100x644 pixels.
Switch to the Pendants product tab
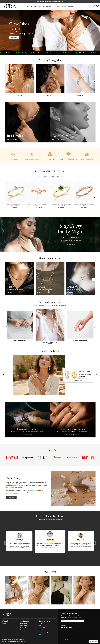coord(52,176)
